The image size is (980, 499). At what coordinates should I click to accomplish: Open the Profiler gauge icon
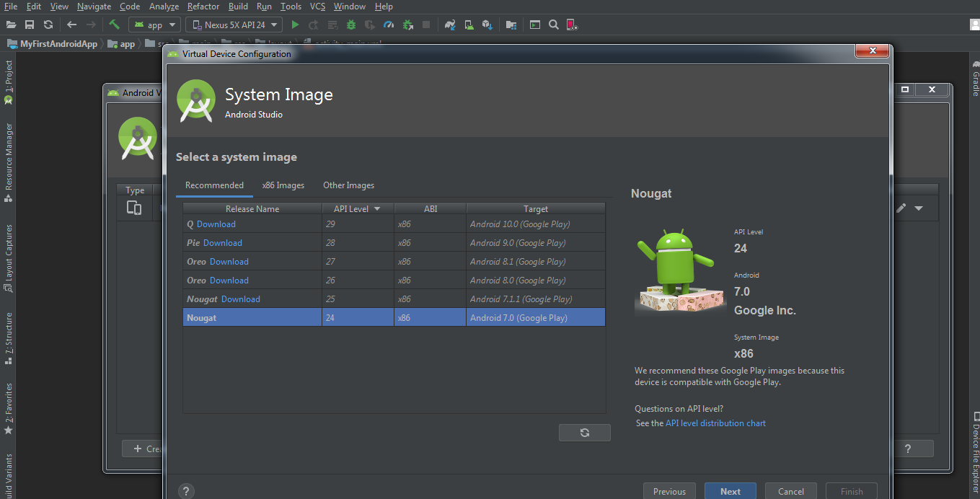coord(389,25)
